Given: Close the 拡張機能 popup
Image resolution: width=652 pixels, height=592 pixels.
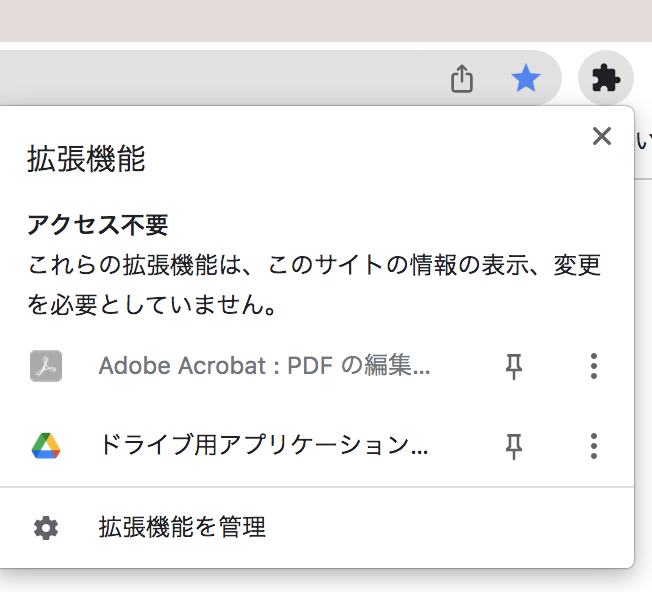Looking at the screenshot, I should point(601,136).
